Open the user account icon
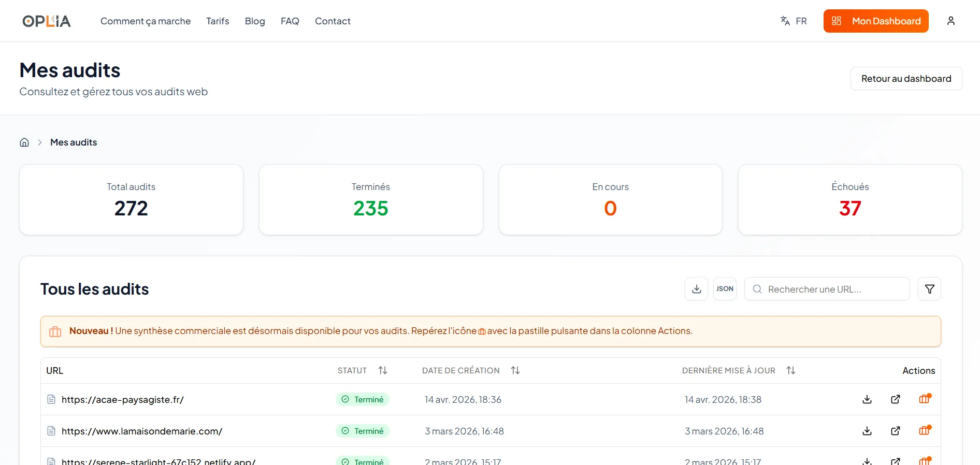The width and height of the screenshot is (980, 465). pos(950,21)
